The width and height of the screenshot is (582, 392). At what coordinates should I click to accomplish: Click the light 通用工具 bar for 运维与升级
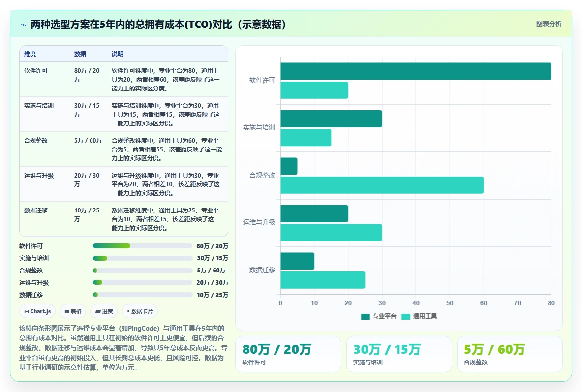(x=331, y=233)
